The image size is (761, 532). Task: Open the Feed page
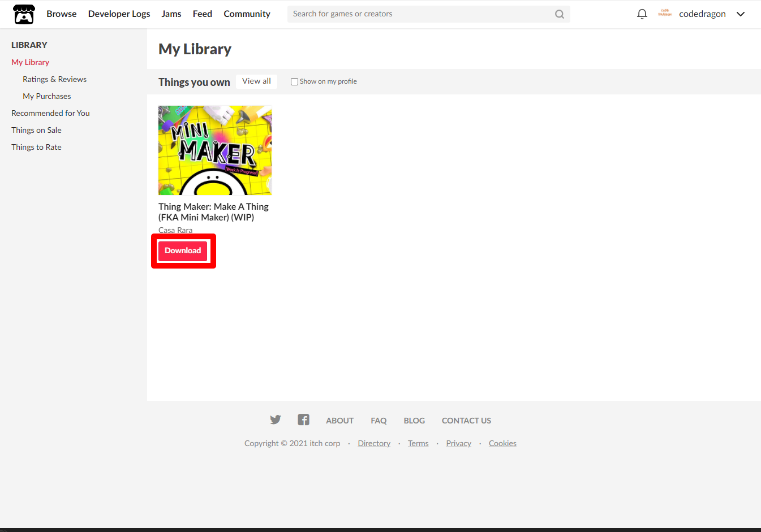click(203, 14)
